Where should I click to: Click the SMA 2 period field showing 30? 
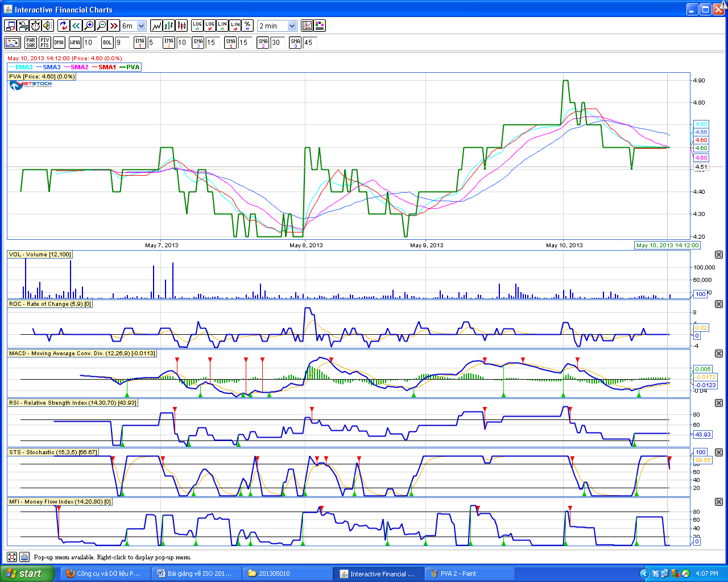point(278,43)
